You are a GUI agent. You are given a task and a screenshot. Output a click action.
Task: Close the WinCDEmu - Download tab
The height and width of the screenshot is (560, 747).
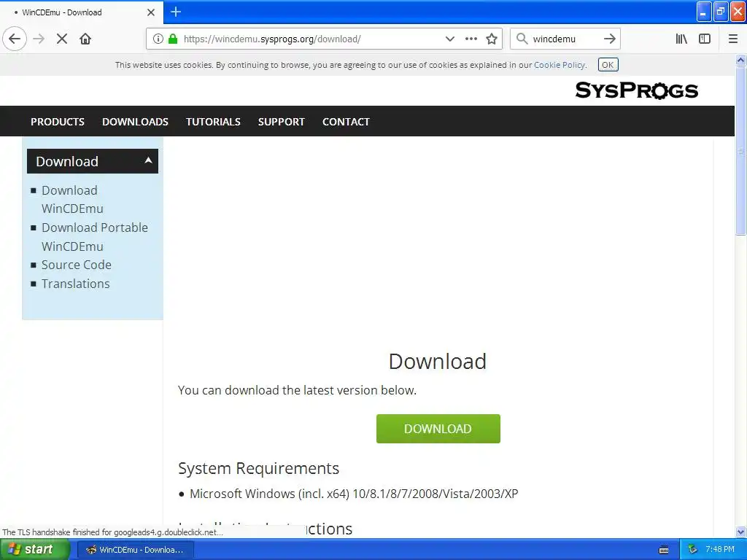tap(151, 12)
